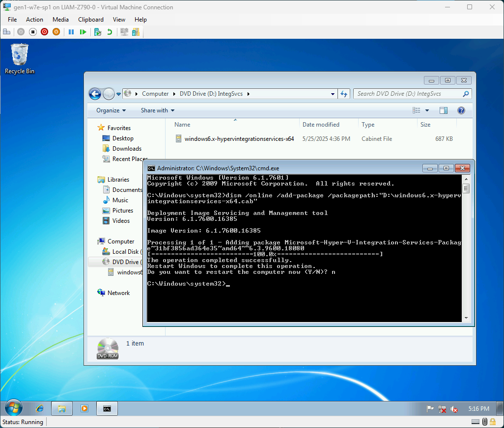504x428 pixels.
Task: Go back in Explorer with the Back arrow
Action: click(95, 94)
